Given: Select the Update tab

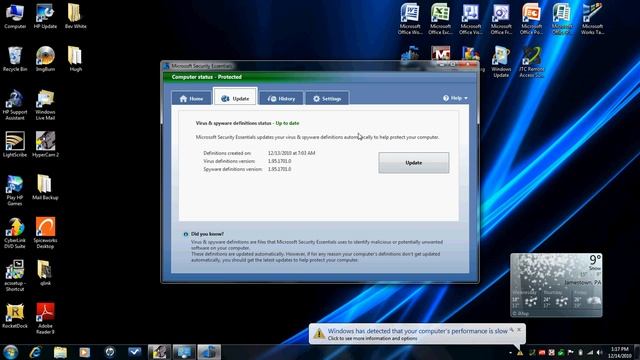Looking at the screenshot, I should (x=235, y=98).
